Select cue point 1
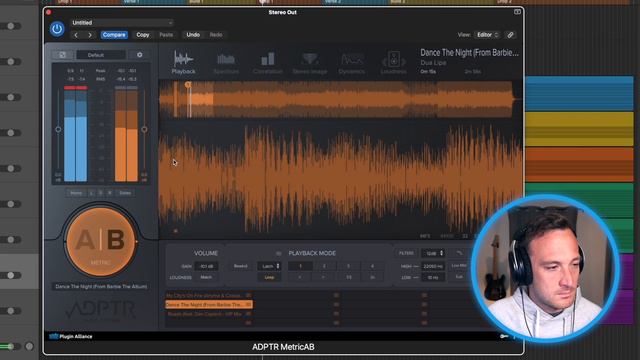Image resolution: width=640 pixels, height=360 pixels. (x=300, y=266)
